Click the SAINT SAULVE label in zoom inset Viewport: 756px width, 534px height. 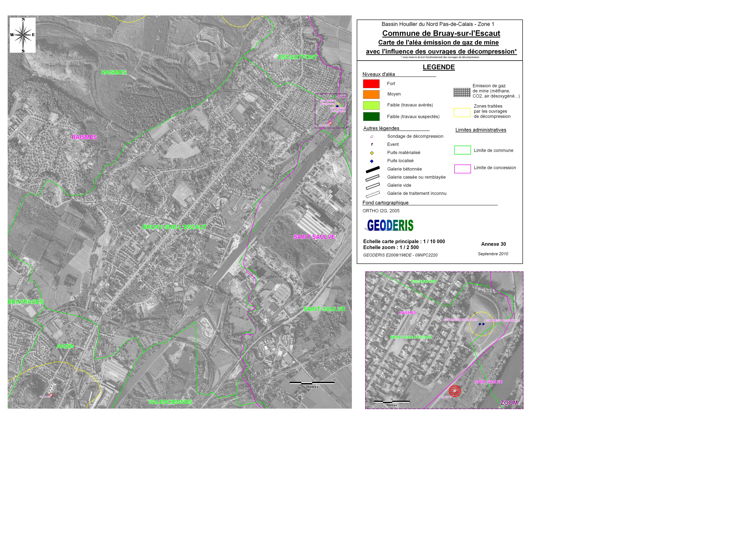coord(489,382)
